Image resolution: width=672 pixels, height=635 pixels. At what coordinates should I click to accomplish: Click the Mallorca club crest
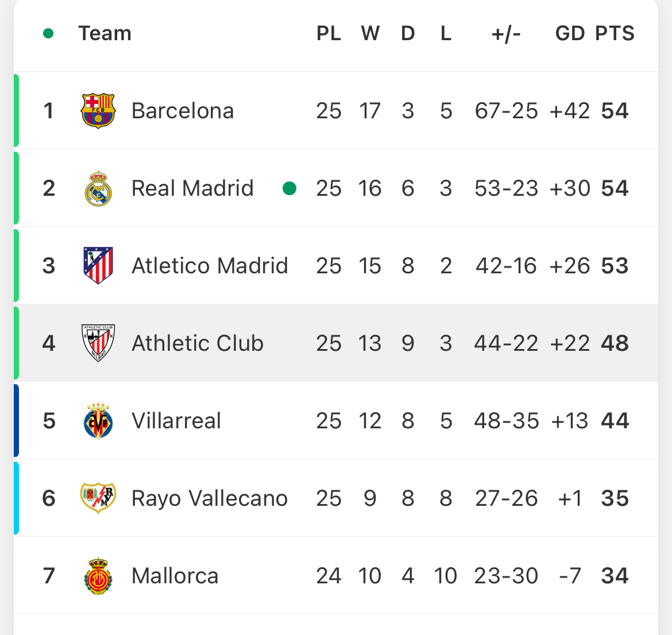98,576
